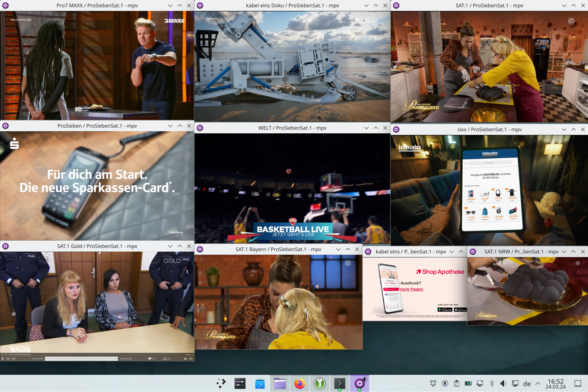Open the audio volume tray icon
The image size is (588, 392).
pyautogui.click(x=503, y=383)
